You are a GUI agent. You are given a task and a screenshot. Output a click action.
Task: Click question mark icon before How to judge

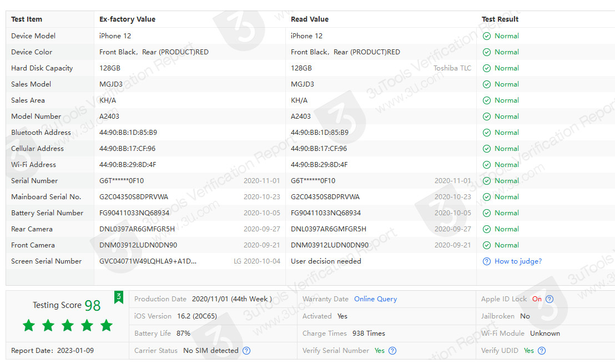pos(487,261)
